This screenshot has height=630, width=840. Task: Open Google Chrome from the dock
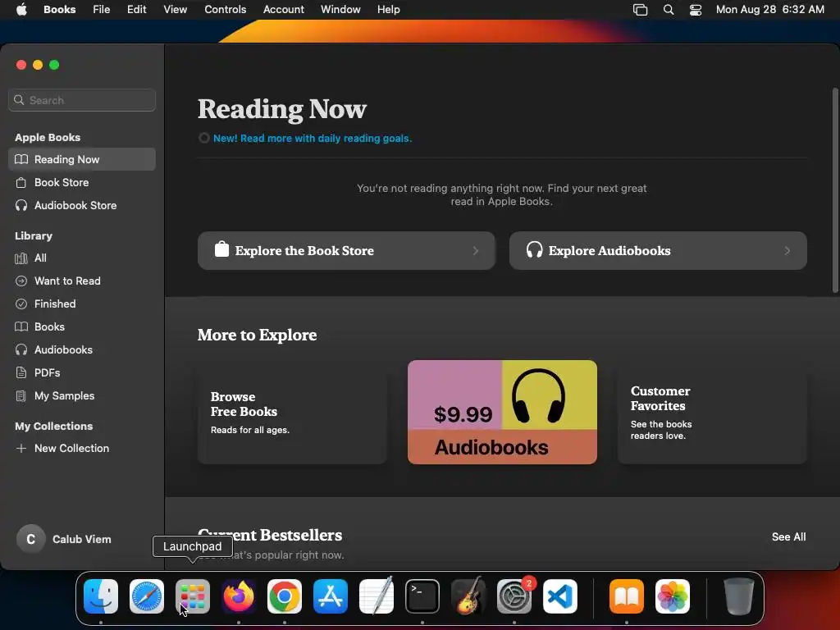coord(285,596)
